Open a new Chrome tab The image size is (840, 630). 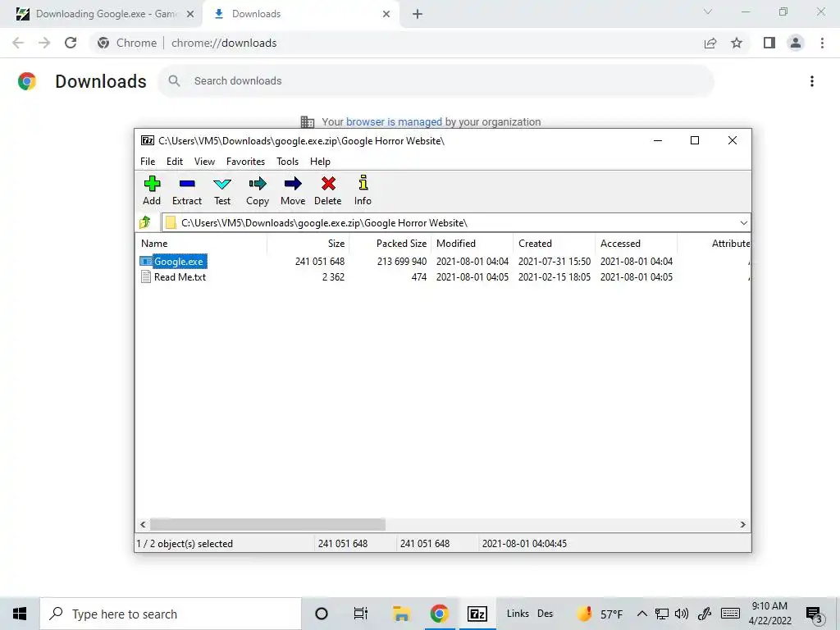click(x=418, y=14)
